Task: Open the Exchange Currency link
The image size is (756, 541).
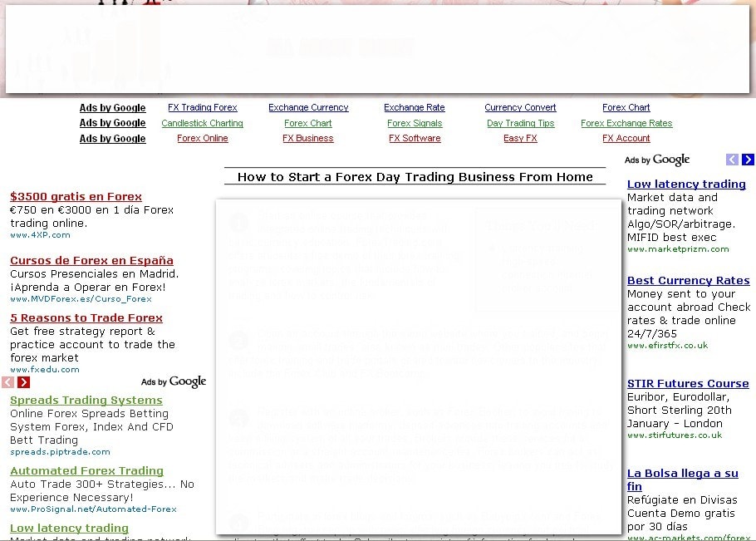Action: pos(308,107)
